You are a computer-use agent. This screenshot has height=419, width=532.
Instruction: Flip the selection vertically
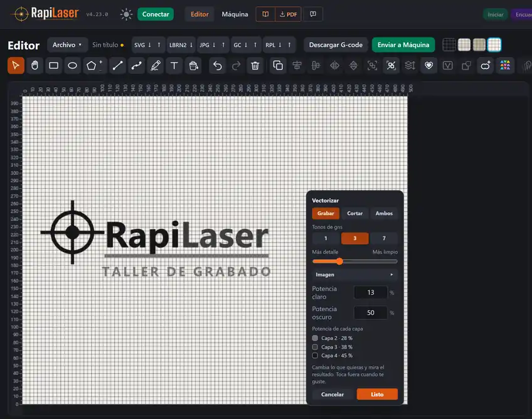click(x=353, y=65)
